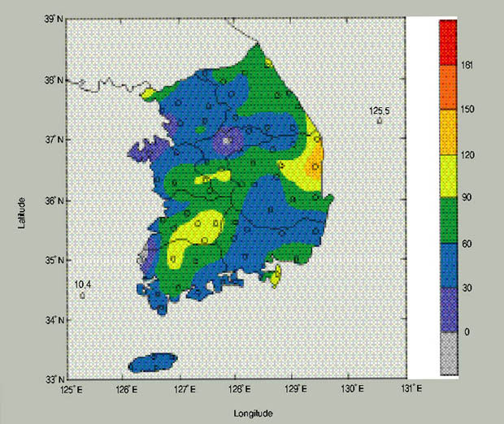Click the 127°E longitude tick label

coord(185,389)
